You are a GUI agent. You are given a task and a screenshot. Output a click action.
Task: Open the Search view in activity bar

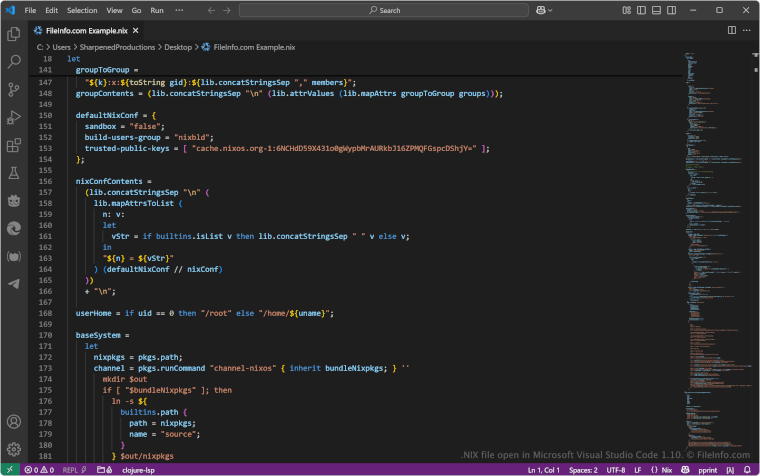[x=14, y=61]
